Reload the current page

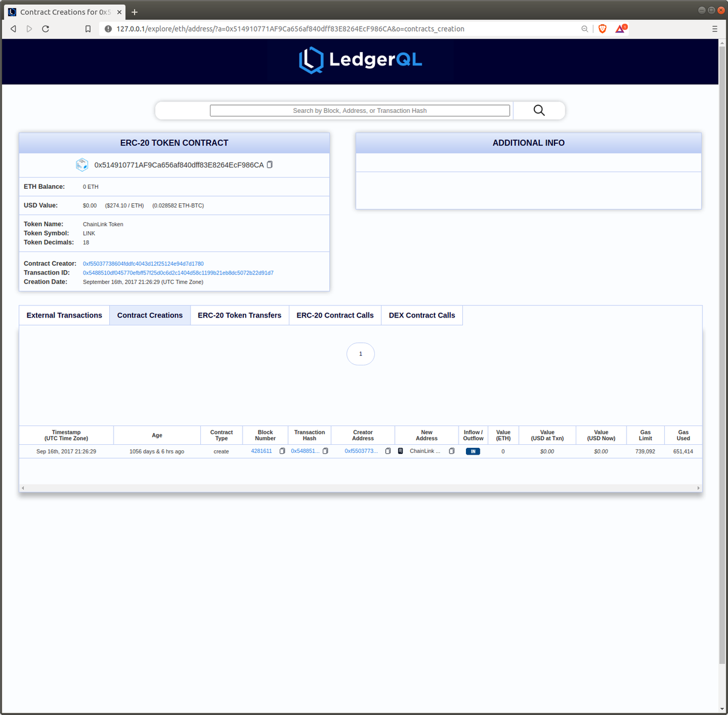(x=45, y=29)
